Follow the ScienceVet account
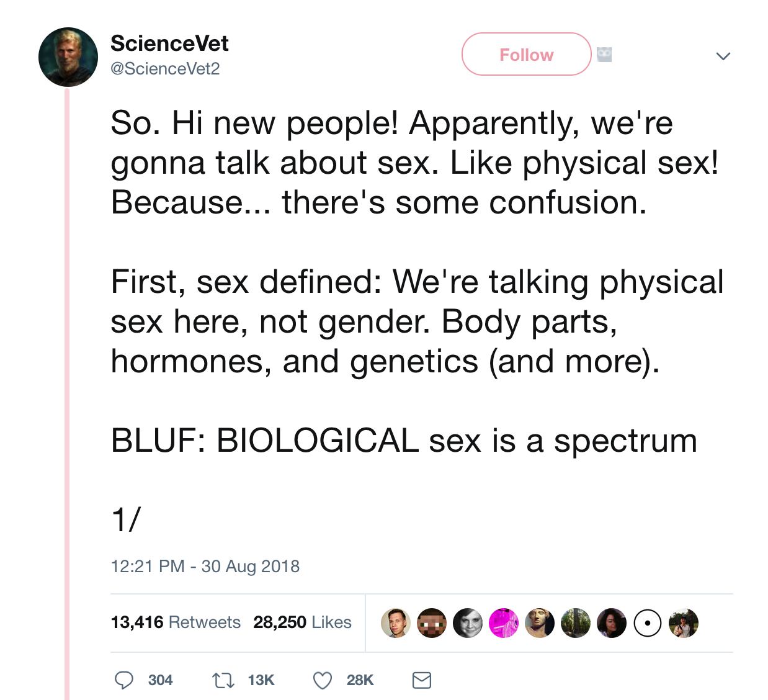 point(526,55)
